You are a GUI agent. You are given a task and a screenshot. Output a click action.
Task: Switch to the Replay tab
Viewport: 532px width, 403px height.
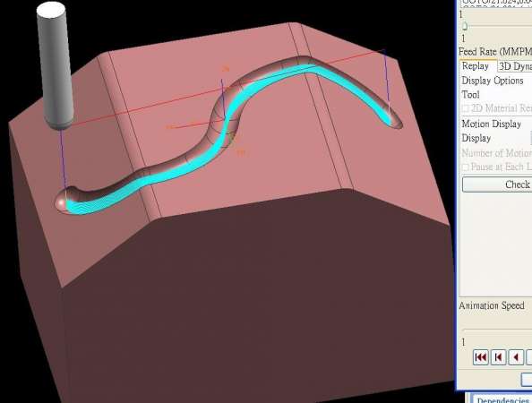click(476, 66)
